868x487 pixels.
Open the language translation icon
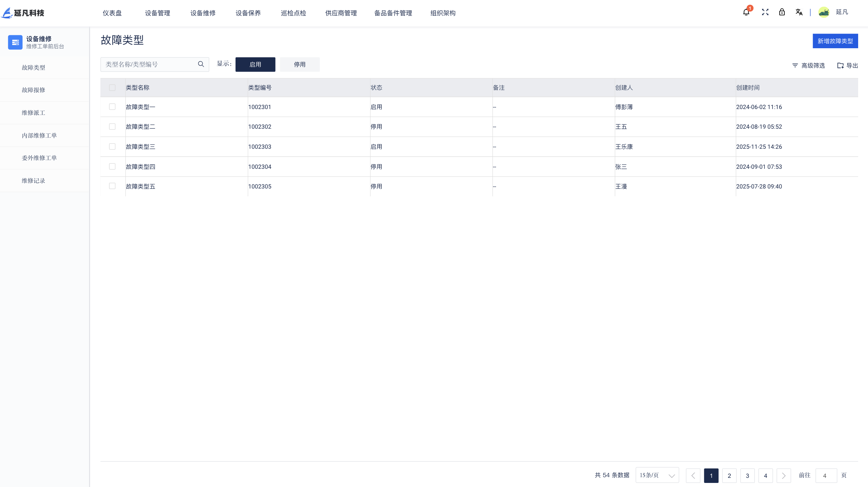799,12
